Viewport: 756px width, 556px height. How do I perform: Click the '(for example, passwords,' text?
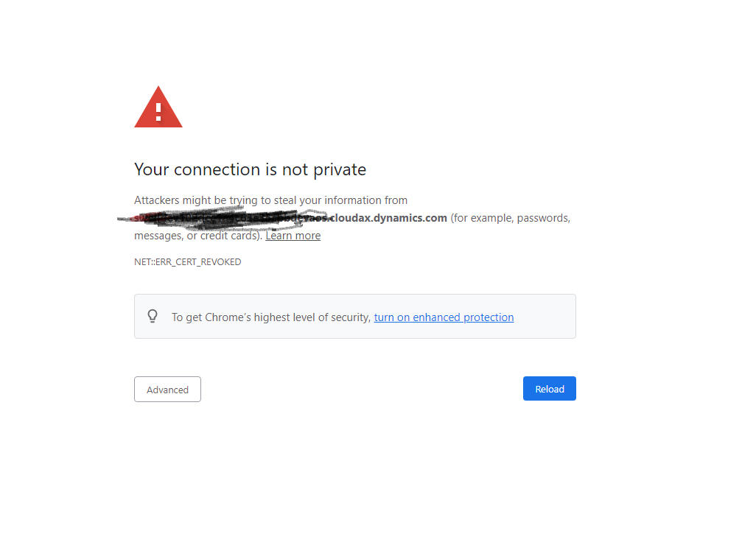pyautogui.click(x=511, y=218)
